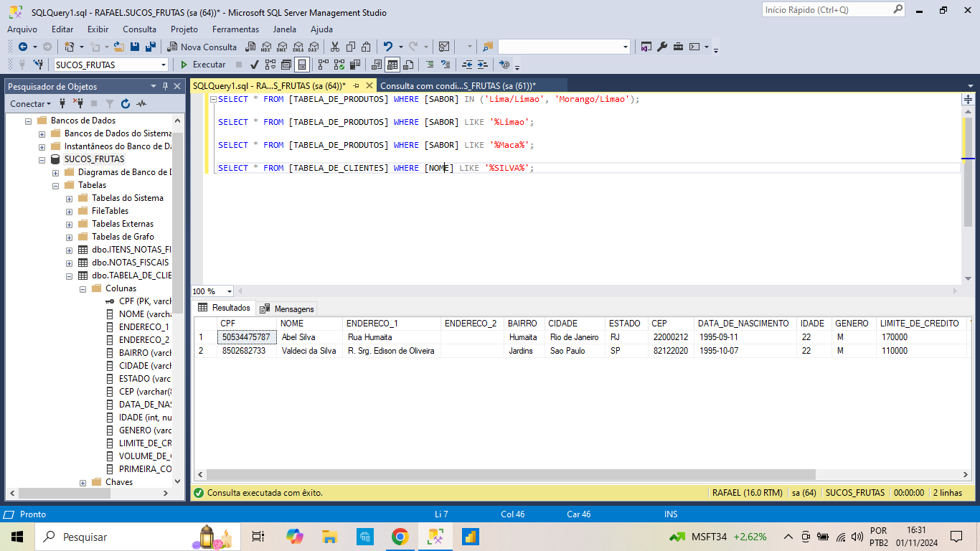The height and width of the screenshot is (551, 980).
Task: Toggle Include Client Statistics
Action: [x=355, y=65]
